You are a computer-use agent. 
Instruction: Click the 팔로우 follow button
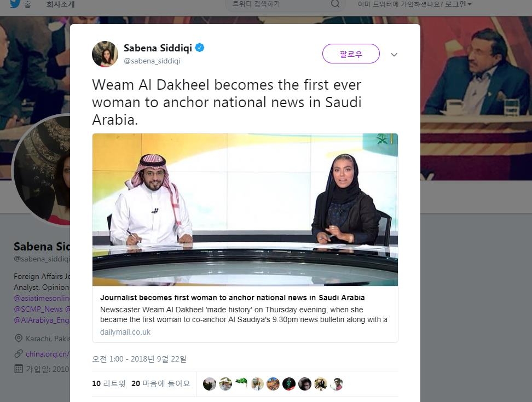351,54
